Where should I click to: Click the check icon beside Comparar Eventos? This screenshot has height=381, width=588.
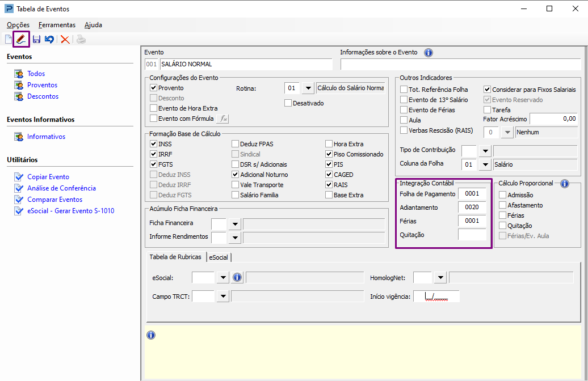pyautogui.click(x=19, y=200)
